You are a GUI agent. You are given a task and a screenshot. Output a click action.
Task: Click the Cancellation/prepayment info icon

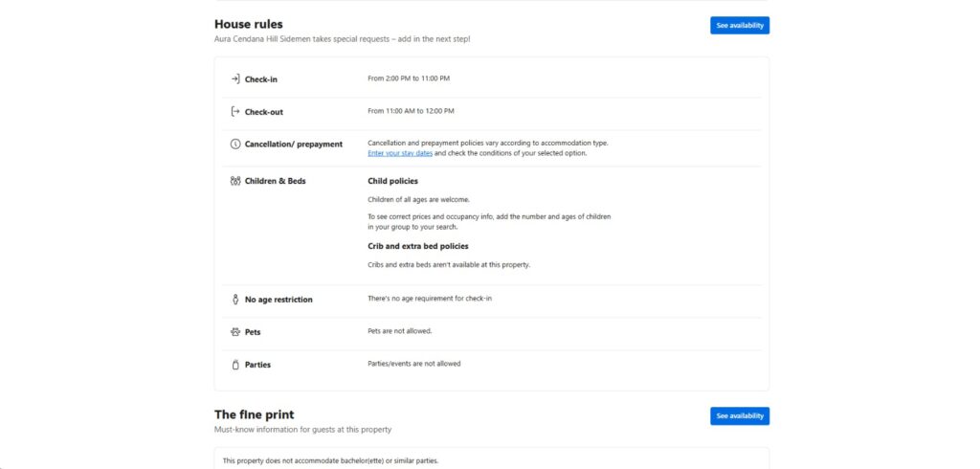(x=235, y=144)
